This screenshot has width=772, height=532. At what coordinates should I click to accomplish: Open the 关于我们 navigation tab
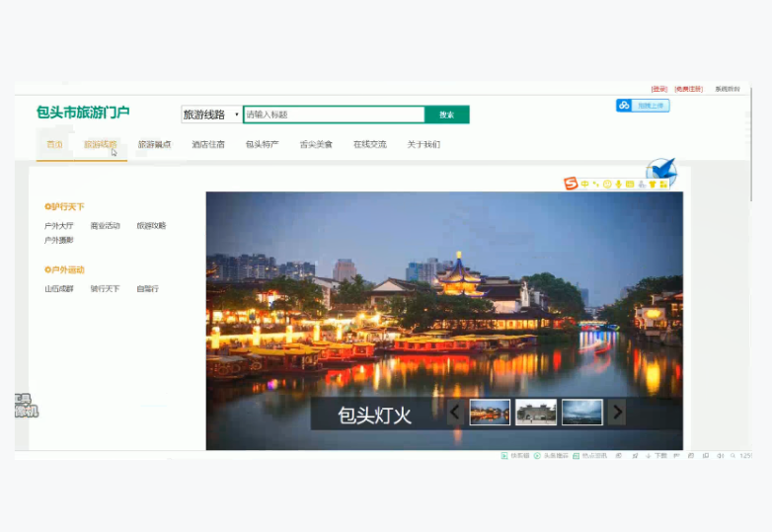pyautogui.click(x=424, y=144)
